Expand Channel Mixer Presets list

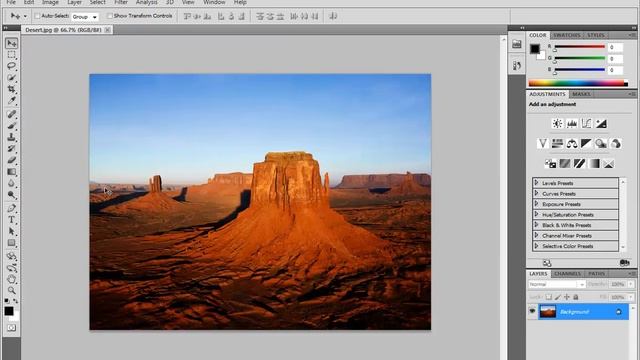pos(536,236)
